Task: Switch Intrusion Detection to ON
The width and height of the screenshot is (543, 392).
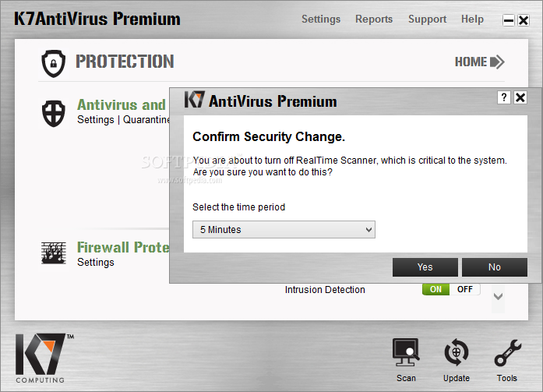Action: (x=435, y=289)
